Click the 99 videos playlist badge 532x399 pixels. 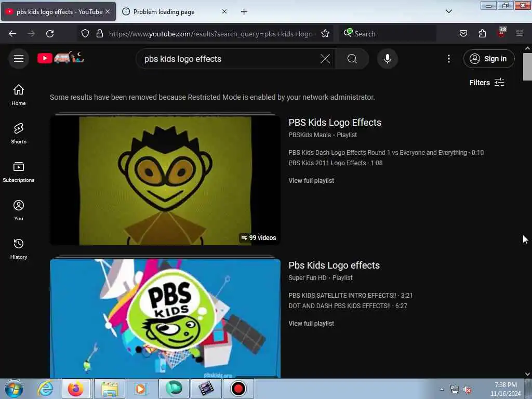click(x=259, y=238)
